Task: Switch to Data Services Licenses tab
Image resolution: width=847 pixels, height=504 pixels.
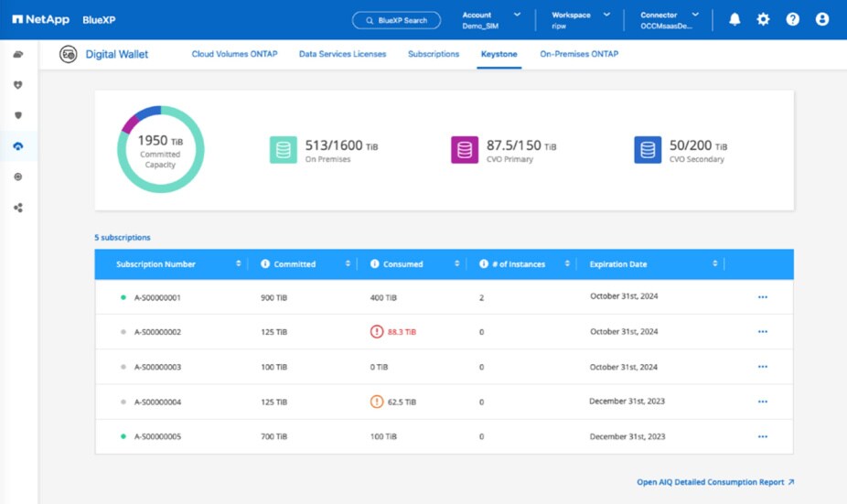Action: coord(342,54)
